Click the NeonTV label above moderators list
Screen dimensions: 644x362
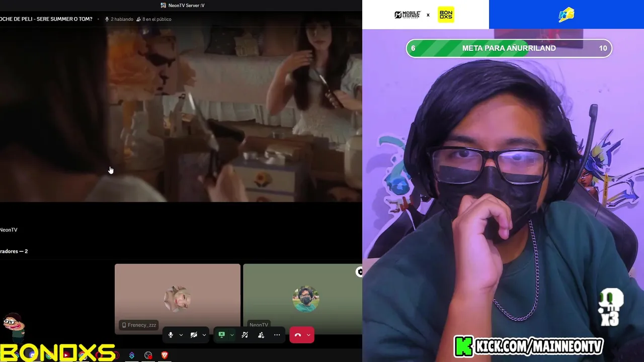click(x=9, y=230)
